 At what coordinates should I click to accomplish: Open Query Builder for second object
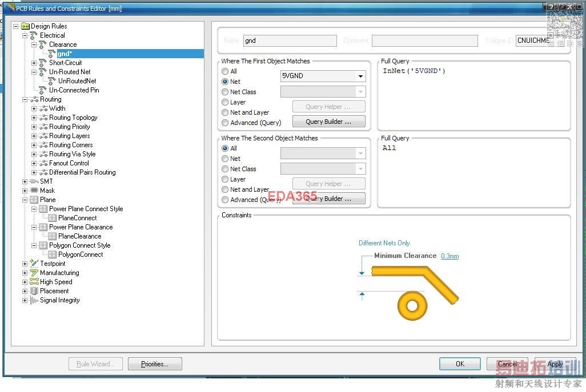click(x=328, y=199)
